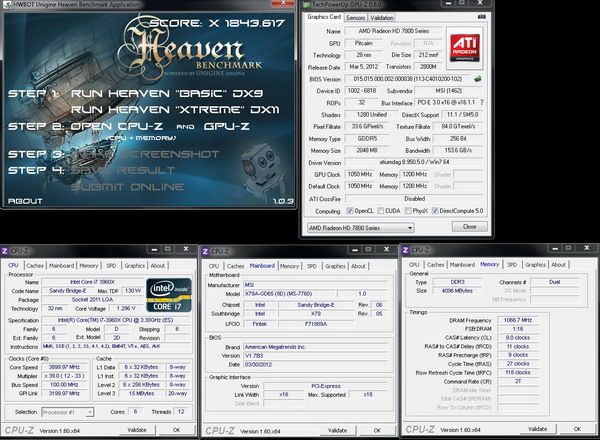Run Heaven "Xtreme" DX11 benchmark
Image resolution: width=600 pixels, height=440 pixels.
[x=175, y=110]
